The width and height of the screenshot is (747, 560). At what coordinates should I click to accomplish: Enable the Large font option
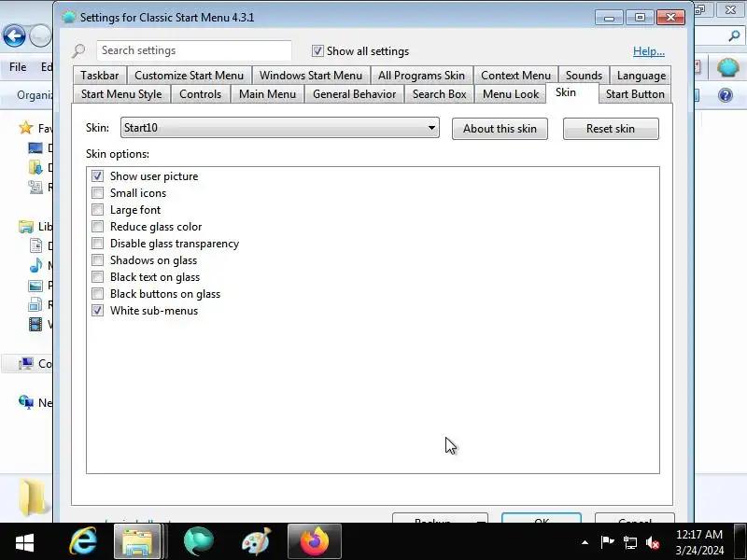coord(98,209)
